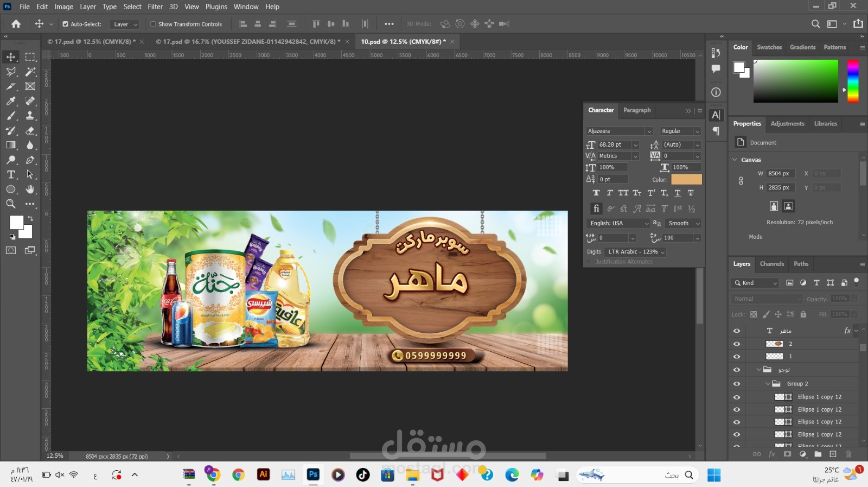Select the Frame tool
The height and width of the screenshot is (487, 868).
30,86
